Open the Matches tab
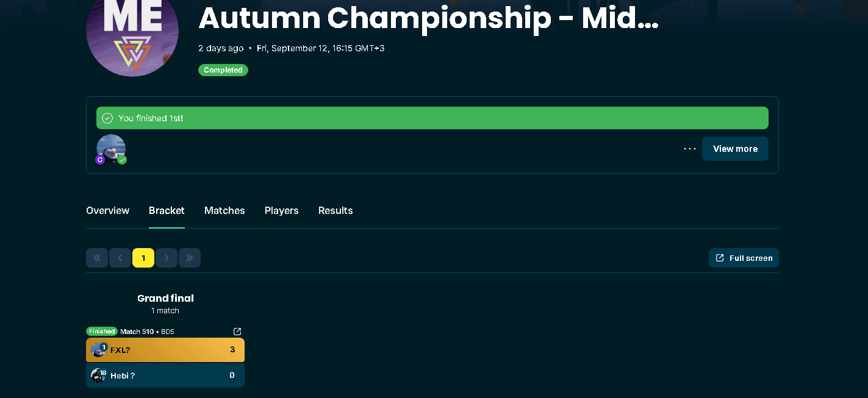This screenshot has width=868, height=398. coord(224,211)
